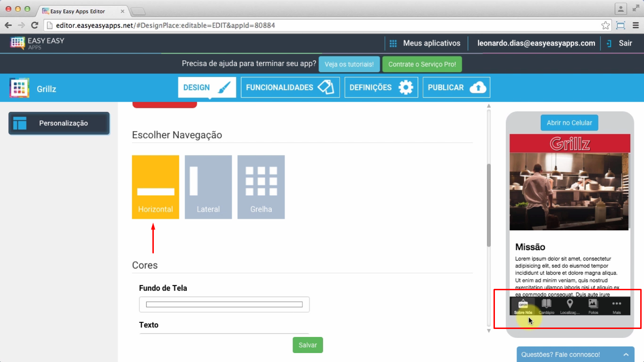644x362 pixels.
Task: Select the Sobre Nós icon in preview
Action: (x=523, y=306)
